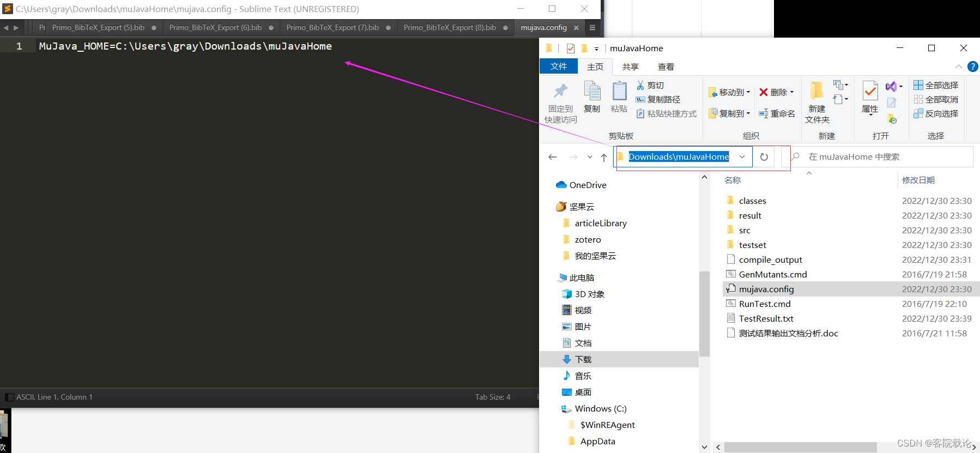Click navigation pane scroll down arrow

coord(704,447)
